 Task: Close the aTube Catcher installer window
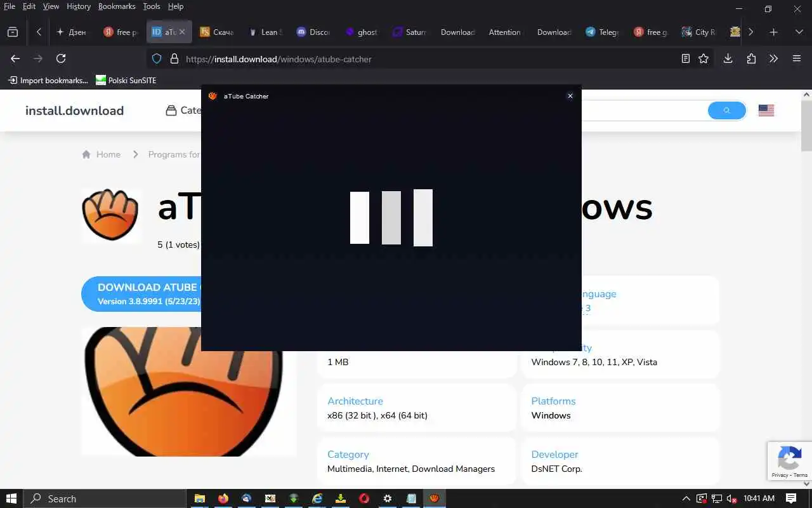570,96
